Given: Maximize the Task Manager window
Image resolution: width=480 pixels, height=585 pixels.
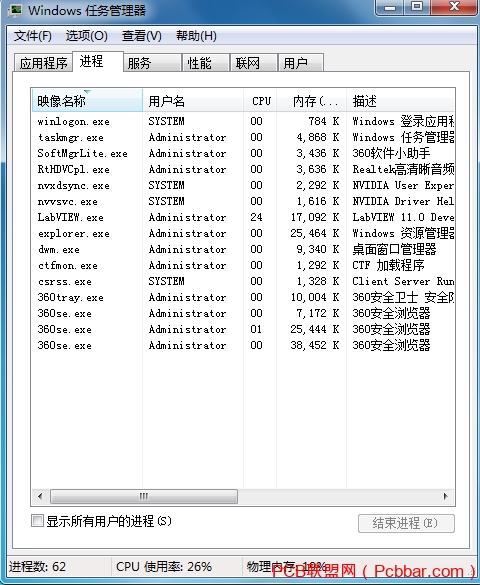Looking at the screenshot, I should [417, 7].
